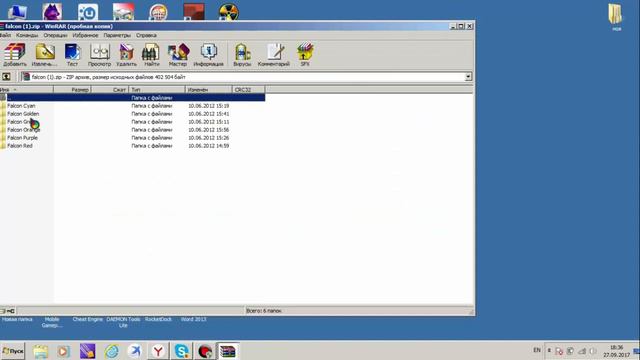Select the parent folder '..' row
The width and height of the screenshot is (640, 360).
click(132, 98)
